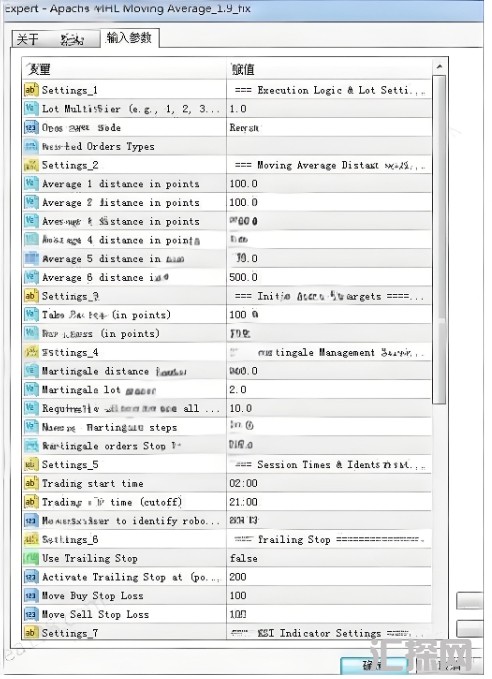Click icon next to Average 5 distance
Image resolution: width=492 pixels, height=679 pixels.
(x=31, y=258)
